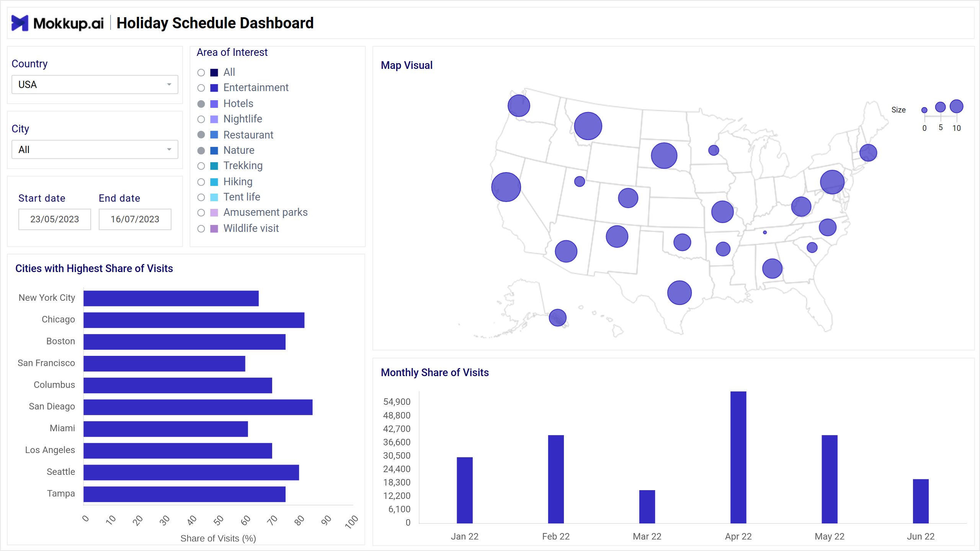
Task: Click the Colorado map bubble
Action: tap(628, 198)
